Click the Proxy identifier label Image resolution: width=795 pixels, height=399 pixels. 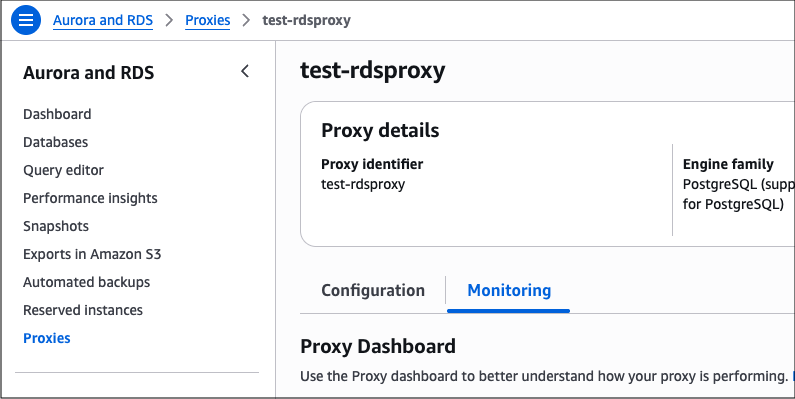tap(372, 164)
